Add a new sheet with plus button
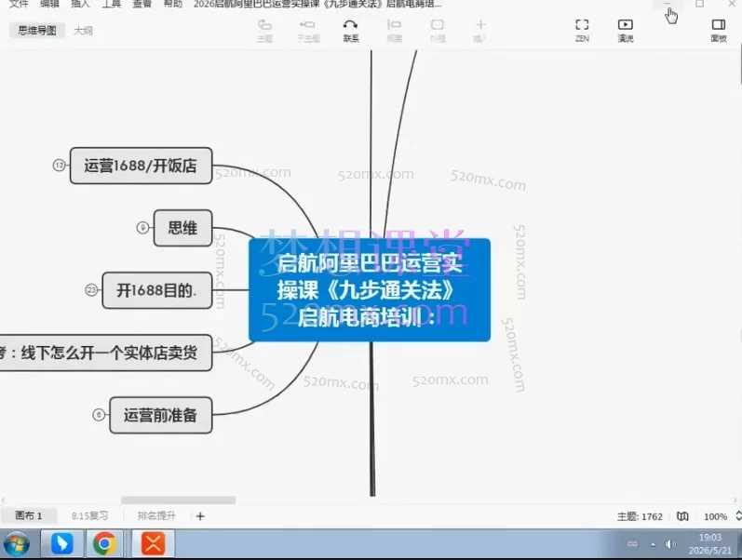This screenshot has width=742, height=560. click(x=200, y=516)
